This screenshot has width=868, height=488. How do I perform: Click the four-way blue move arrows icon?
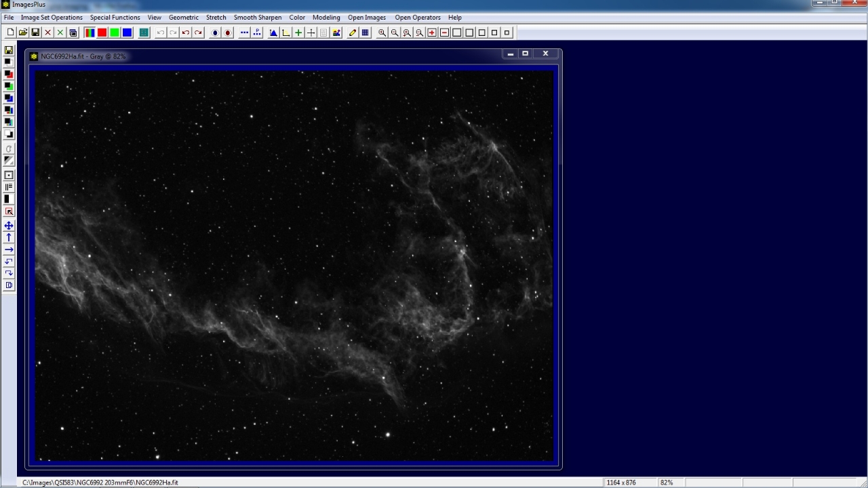click(9, 226)
